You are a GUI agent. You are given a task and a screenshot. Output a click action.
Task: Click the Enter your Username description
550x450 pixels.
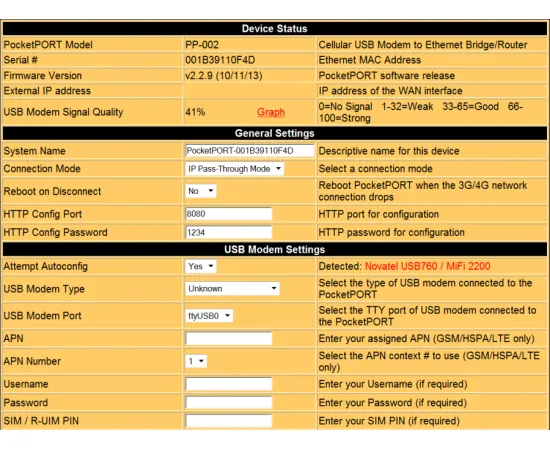(393, 384)
